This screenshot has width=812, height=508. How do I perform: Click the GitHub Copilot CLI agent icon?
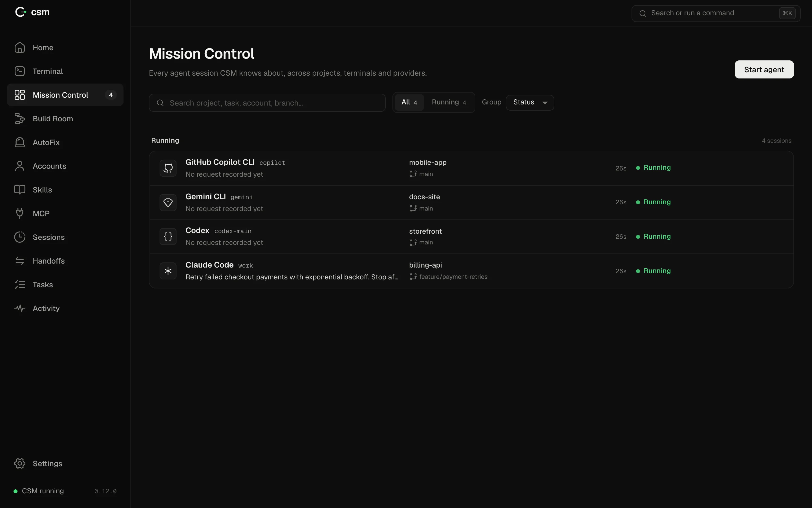[x=168, y=168]
